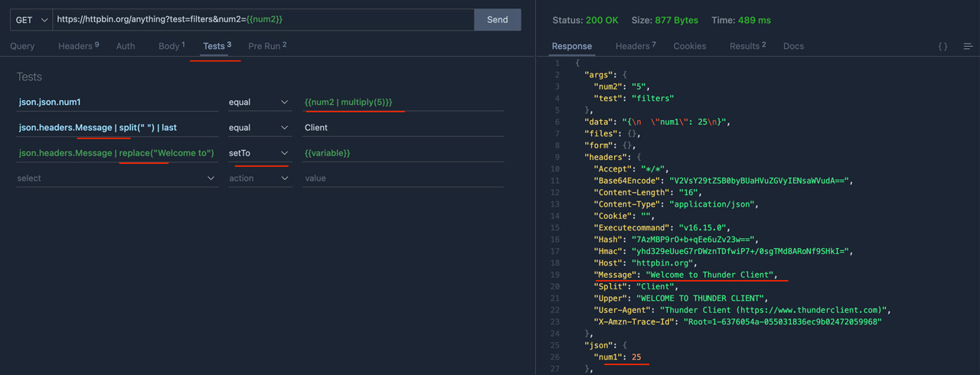
Task: Send the request
Action: (498, 19)
